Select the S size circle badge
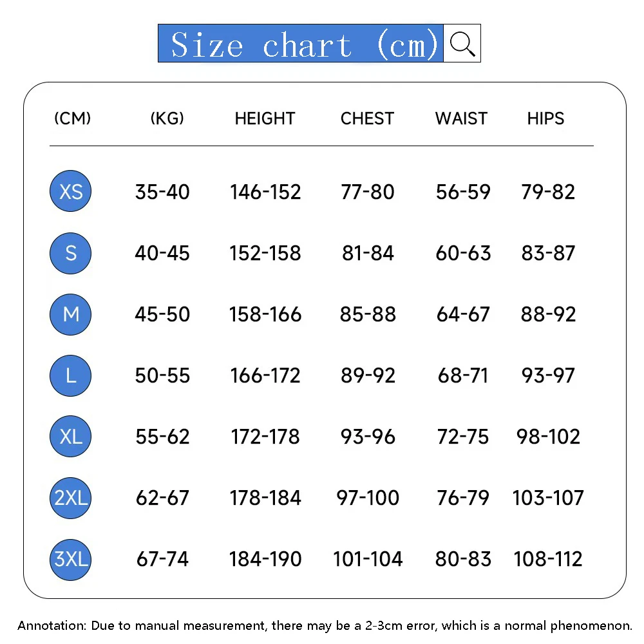The height and width of the screenshot is (644, 644). tap(71, 253)
